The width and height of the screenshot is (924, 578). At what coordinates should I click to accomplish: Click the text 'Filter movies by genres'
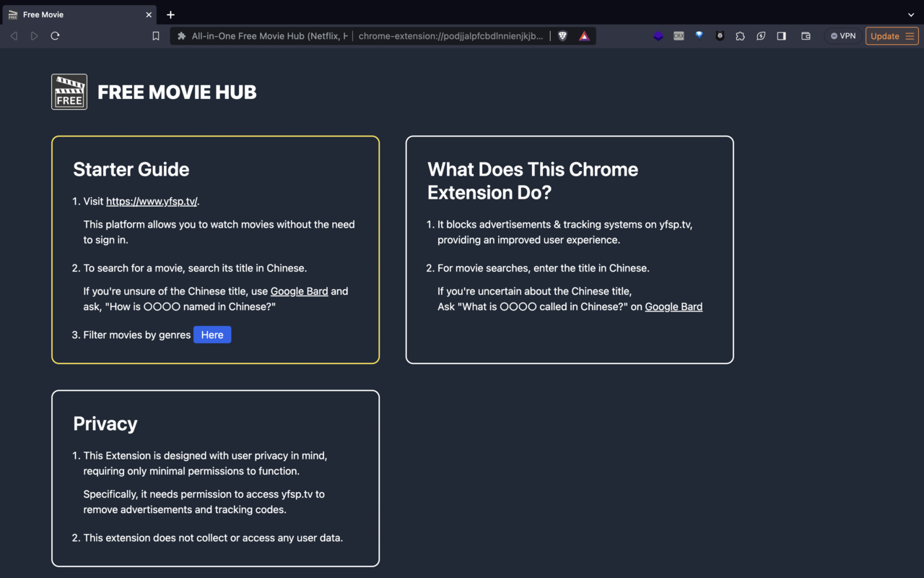(137, 335)
